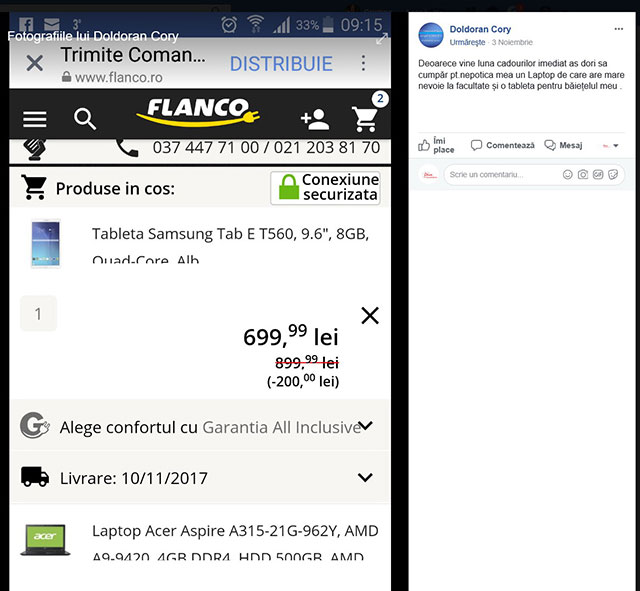640x591 pixels.
Task: Edit quantity field showing 1
Action: 38,313
